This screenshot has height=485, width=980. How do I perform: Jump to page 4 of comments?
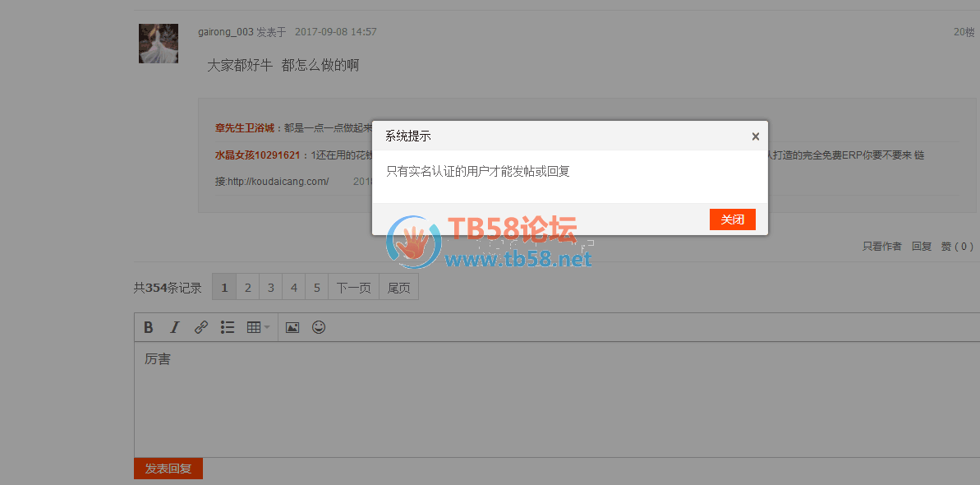pos(294,288)
